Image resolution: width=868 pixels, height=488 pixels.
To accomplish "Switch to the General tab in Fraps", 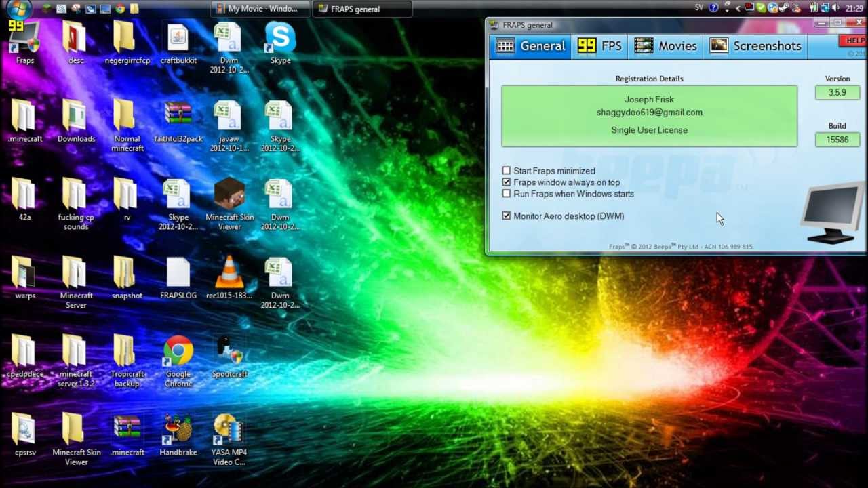I will point(530,46).
